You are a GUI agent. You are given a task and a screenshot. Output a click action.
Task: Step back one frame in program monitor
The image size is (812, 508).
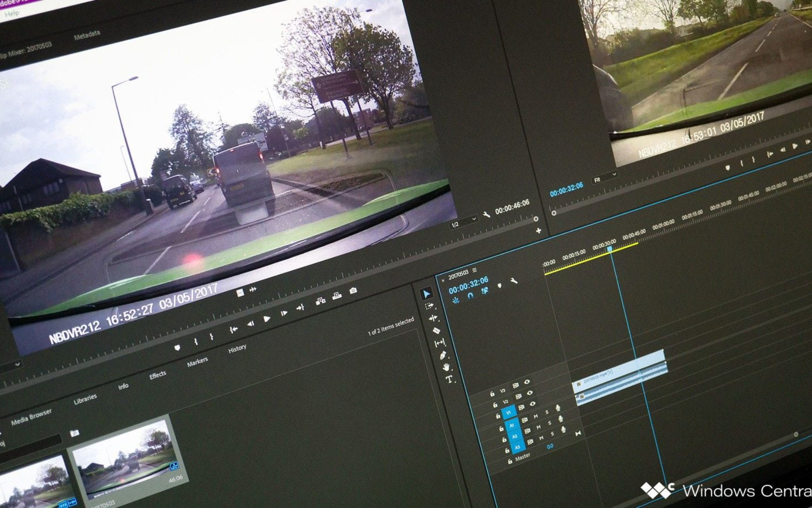click(782, 149)
